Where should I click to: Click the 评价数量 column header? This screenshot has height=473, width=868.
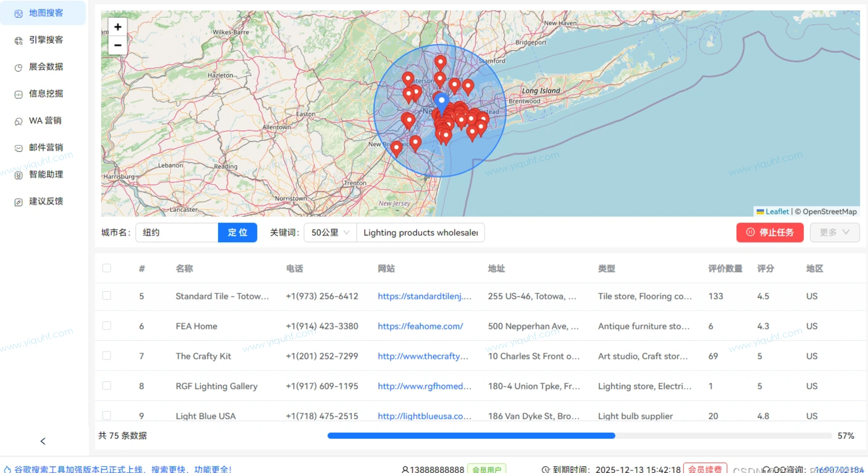(x=725, y=268)
